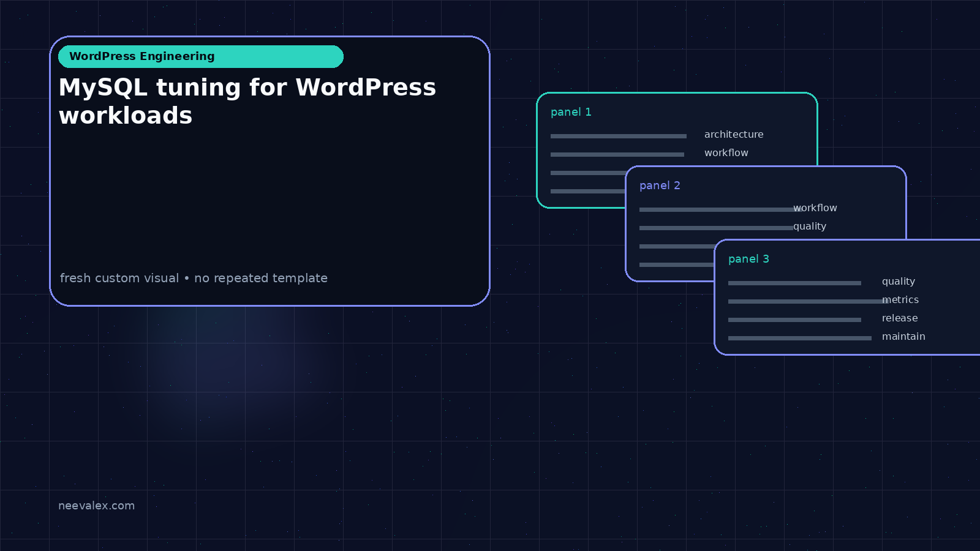Select the 'panel 2' title

[x=660, y=186]
